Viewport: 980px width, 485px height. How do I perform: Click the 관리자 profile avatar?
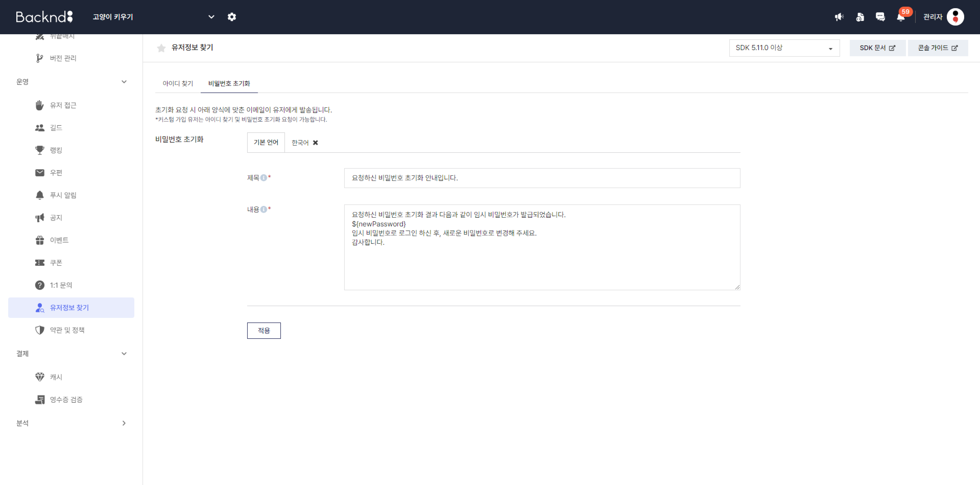(x=955, y=17)
